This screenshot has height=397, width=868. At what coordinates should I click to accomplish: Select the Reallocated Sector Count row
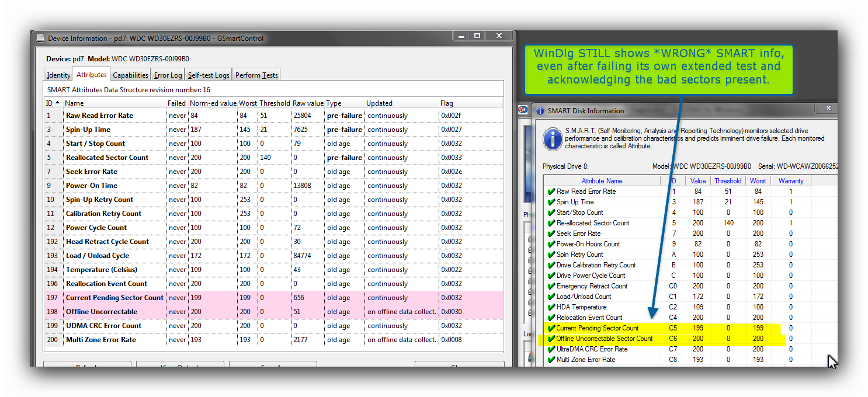pyautogui.click(x=274, y=158)
